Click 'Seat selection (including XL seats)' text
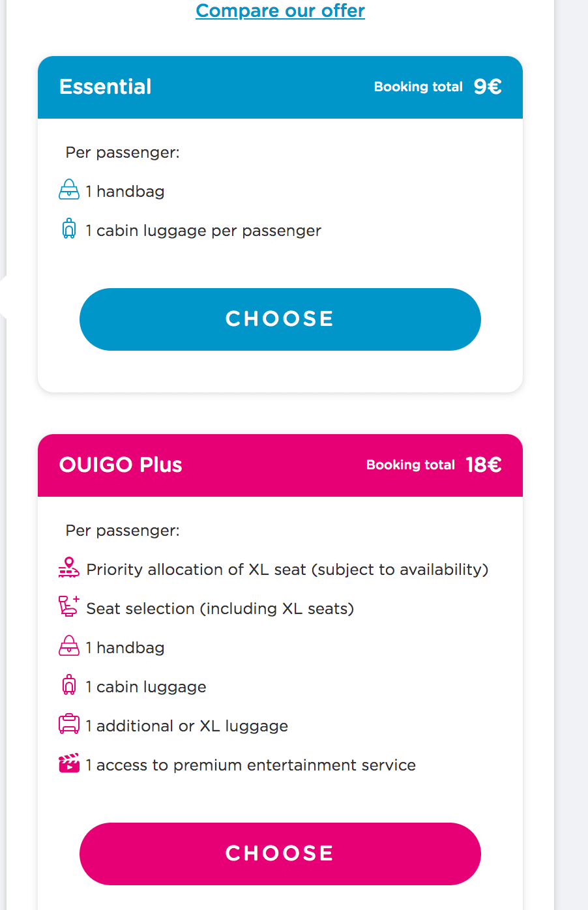Image resolution: width=588 pixels, height=910 pixels. point(220,609)
